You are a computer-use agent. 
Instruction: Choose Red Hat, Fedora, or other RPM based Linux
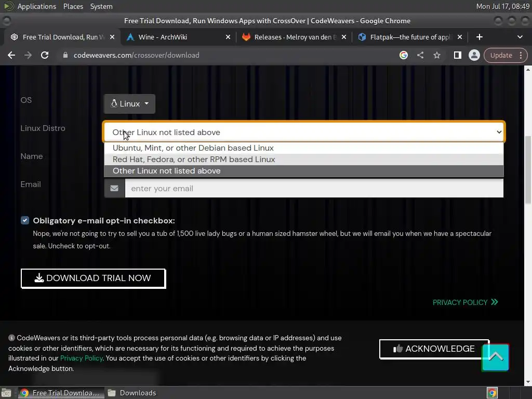pyautogui.click(x=303, y=159)
